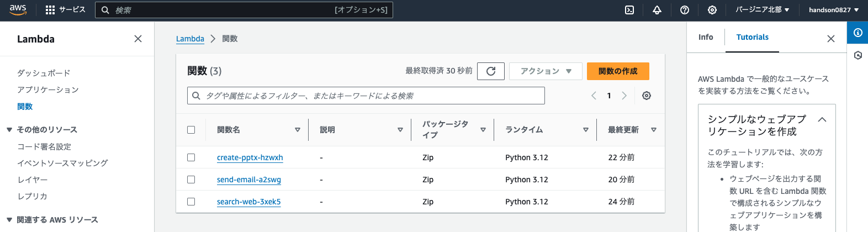Open イベントソースマッピング in sidebar
This screenshot has height=232, width=868.
63,163
